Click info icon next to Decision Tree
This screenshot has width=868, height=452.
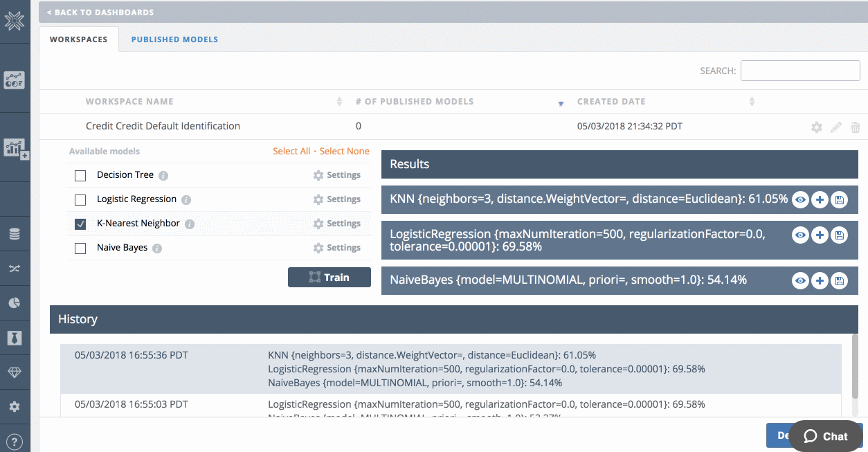[163, 176]
